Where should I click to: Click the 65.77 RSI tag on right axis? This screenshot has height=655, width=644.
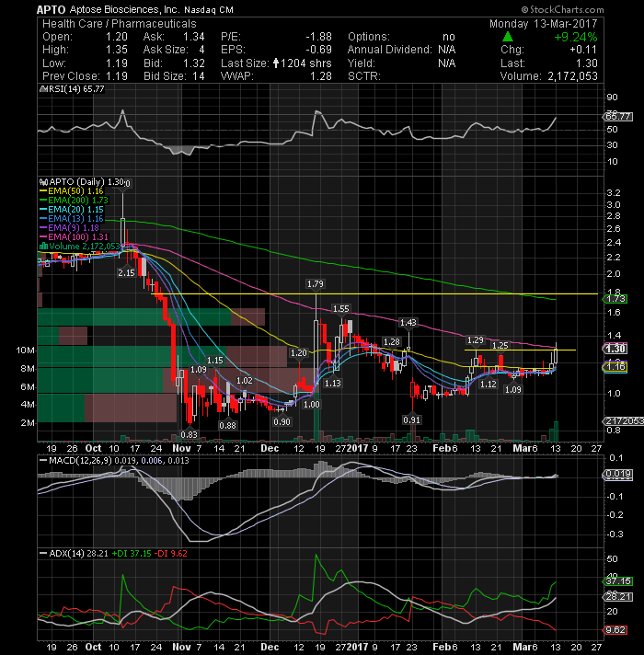(x=618, y=117)
